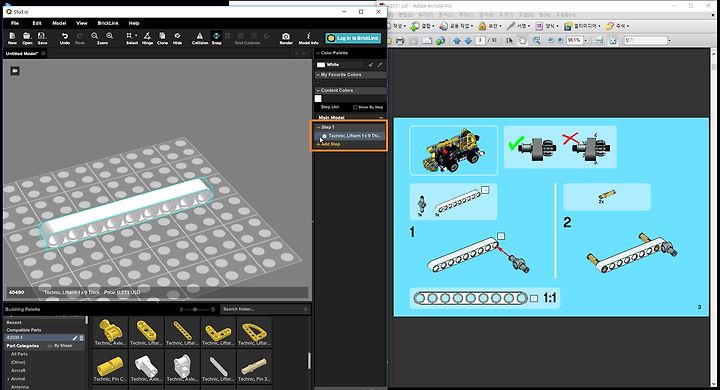Screen dimensions: 720x390
Task: Select the white Content Colors swatch
Action: [318, 98]
